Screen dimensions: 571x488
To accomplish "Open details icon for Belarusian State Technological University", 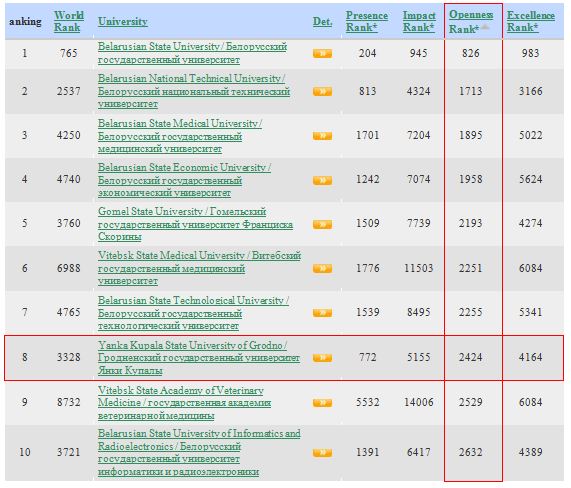I will coord(322,313).
